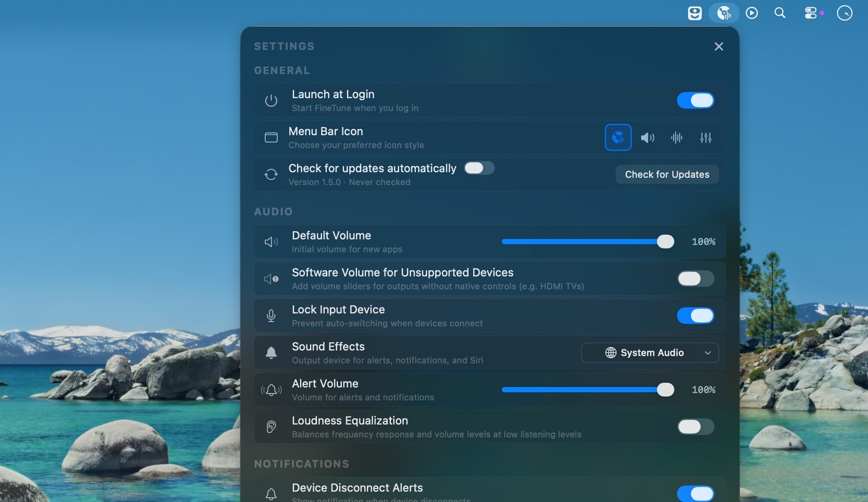Click the Default Volume slider handle
Screen dimensions: 868x502
pyautogui.click(x=665, y=242)
